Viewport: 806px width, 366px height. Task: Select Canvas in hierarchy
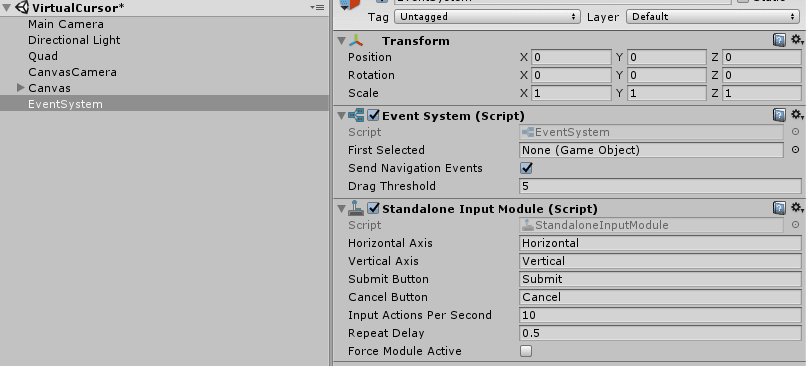point(49,88)
